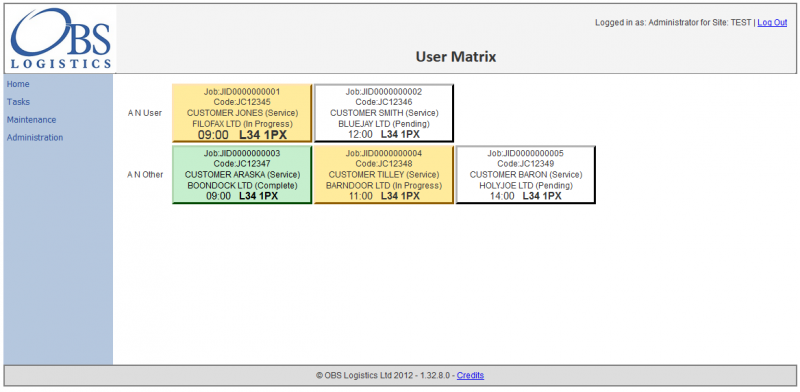Click the BOONDOCK LTD (Complete) status text
This screenshot has width=800, height=392.
[x=242, y=186]
